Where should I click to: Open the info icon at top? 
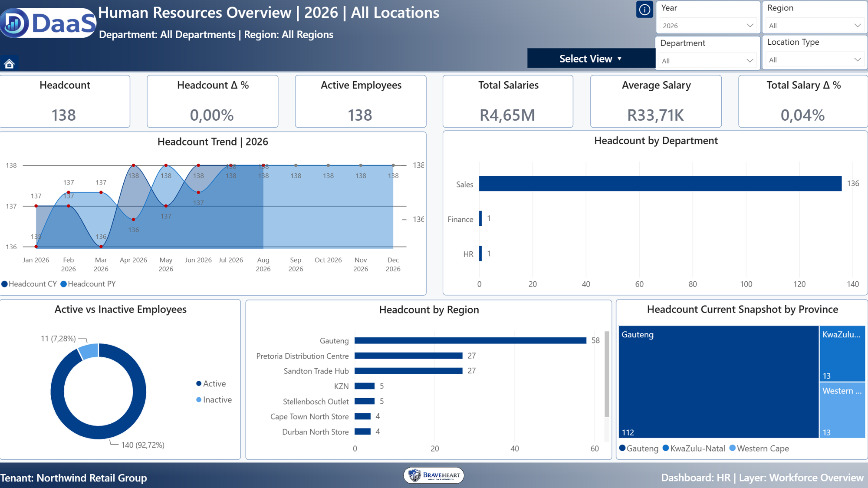pyautogui.click(x=644, y=9)
